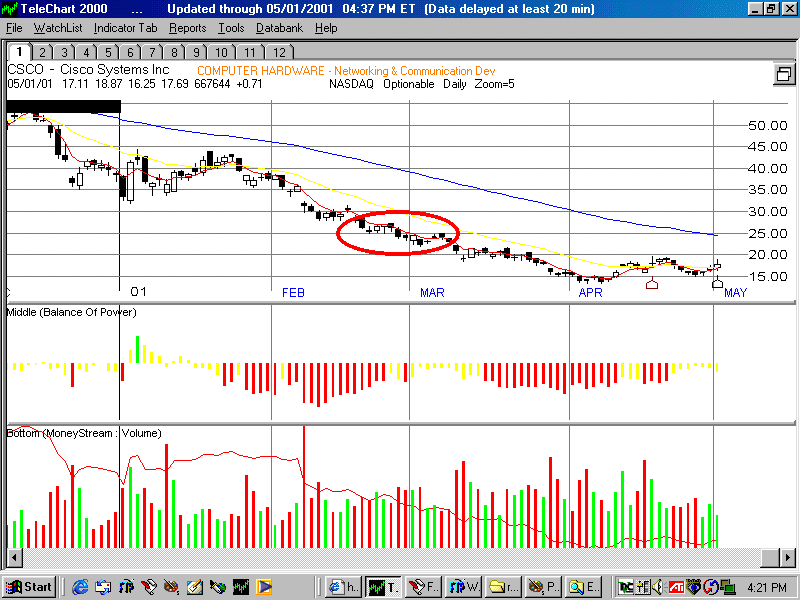Open the Windows Start menu
This screenshot has height=600, width=800.
point(29,587)
